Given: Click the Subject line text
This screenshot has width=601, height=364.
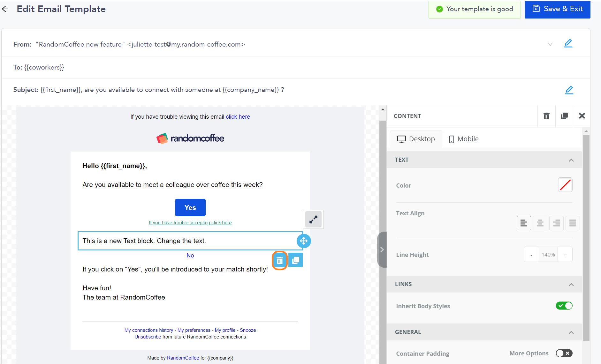Looking at the screenshot, I should point(149,90).
